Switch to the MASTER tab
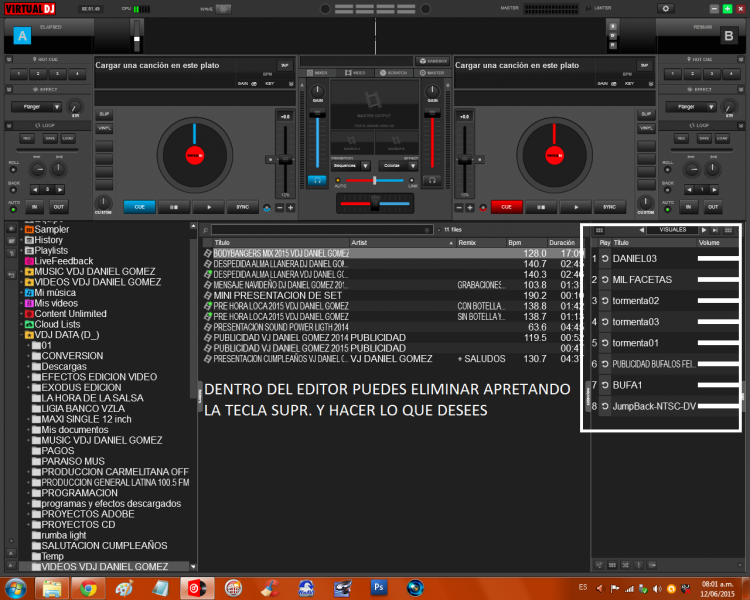750x600 pixels. point(431,73)
